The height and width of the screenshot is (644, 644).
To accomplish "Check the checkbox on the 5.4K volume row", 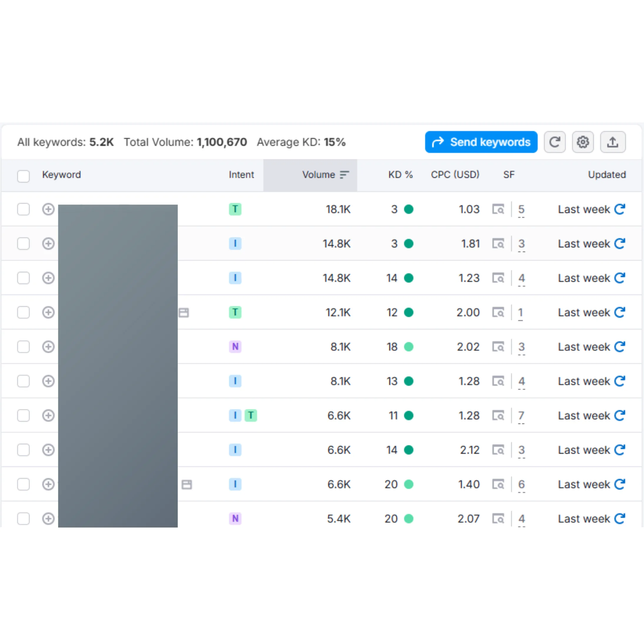I will [x=23, y=519].
